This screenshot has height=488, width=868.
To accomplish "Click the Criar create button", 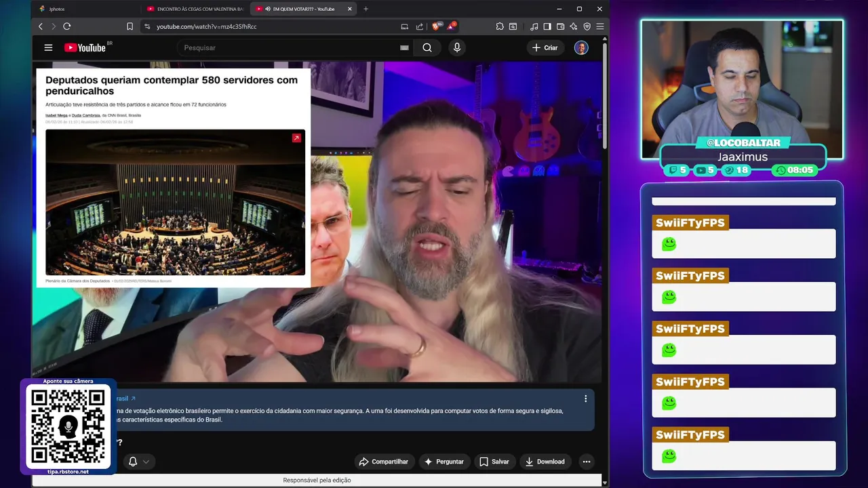I will pos(545,47).
